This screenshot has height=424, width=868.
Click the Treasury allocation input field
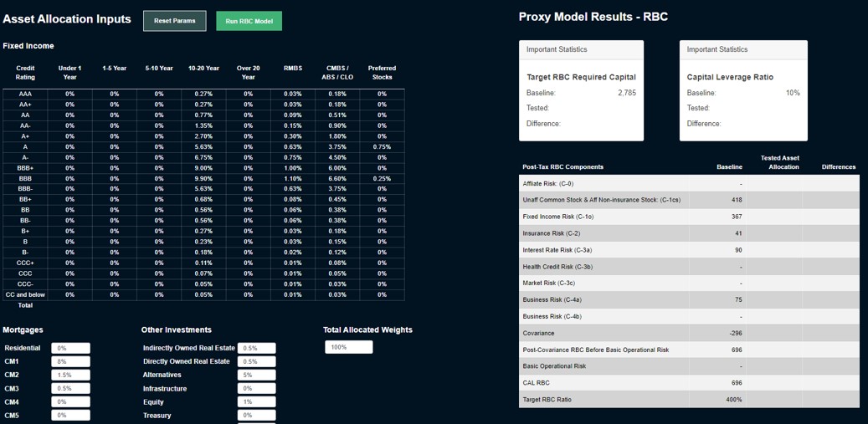[x=256, y=415]
